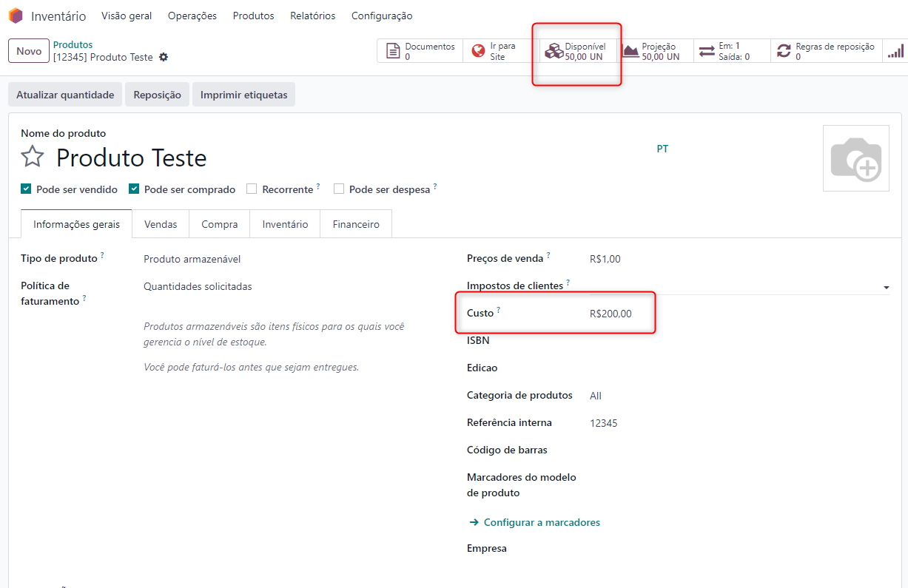The height and width of the screenshot is (588, 908).
Task: Switch to the Financeiro tab
Action: [356, 224]
